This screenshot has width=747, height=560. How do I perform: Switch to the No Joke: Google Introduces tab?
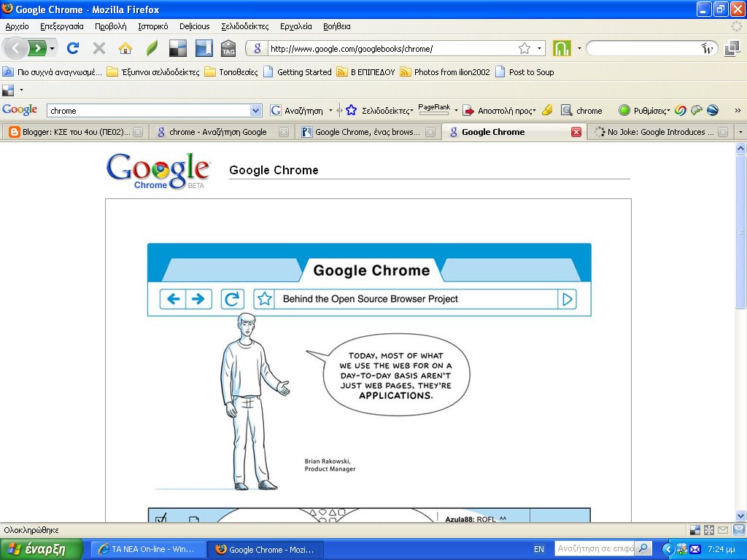click(x=660, y=132)
